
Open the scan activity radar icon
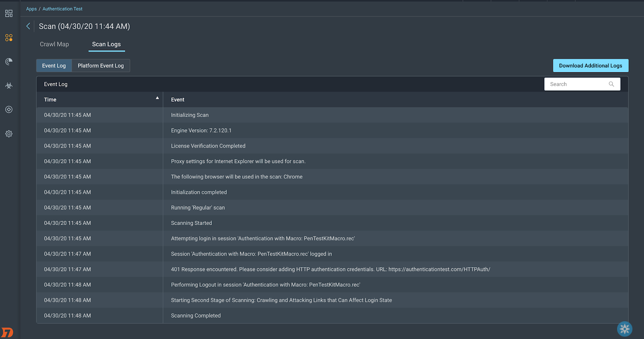9,61
